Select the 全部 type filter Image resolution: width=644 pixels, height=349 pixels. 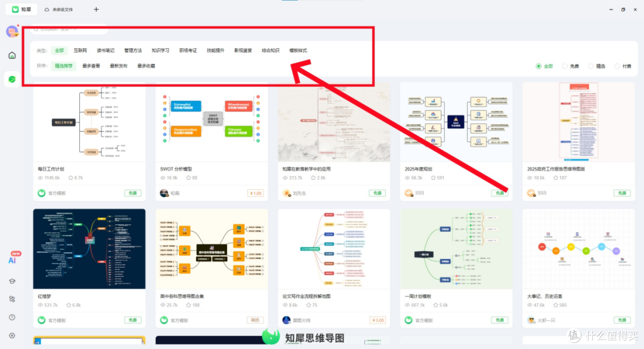tap(60, 51)
